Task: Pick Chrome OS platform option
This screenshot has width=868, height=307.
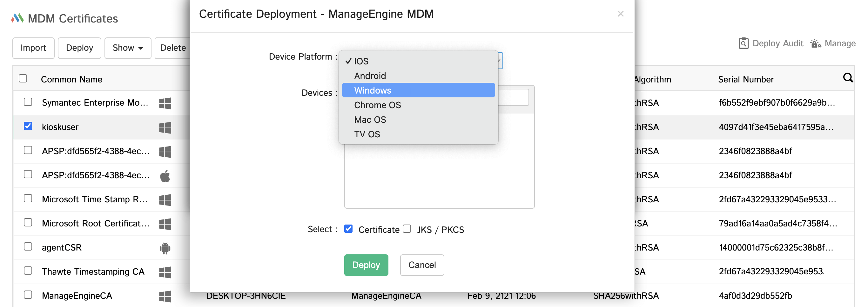Action: pos(377,105)
